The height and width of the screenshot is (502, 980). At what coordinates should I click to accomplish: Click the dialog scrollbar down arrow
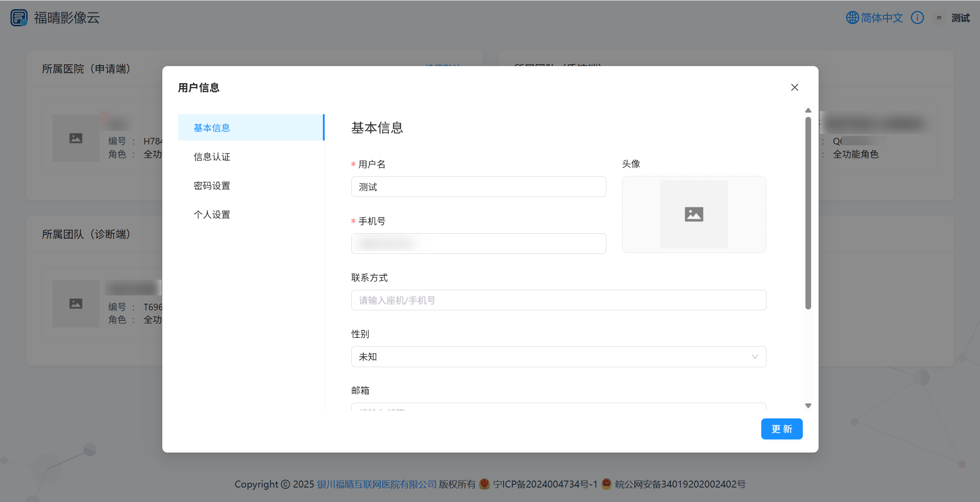pos(808,406)
